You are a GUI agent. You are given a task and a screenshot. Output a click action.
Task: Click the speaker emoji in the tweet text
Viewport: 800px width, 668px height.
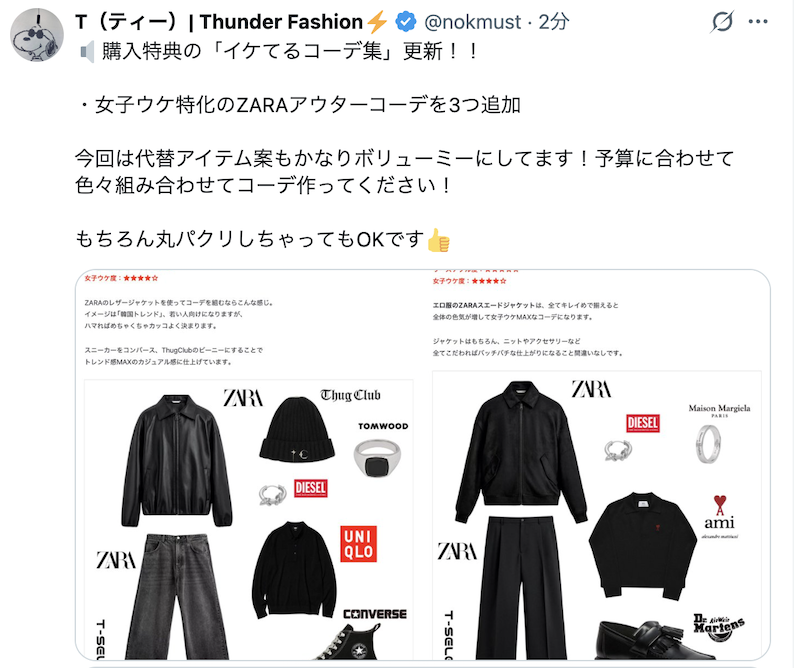(x=87, y=52)
